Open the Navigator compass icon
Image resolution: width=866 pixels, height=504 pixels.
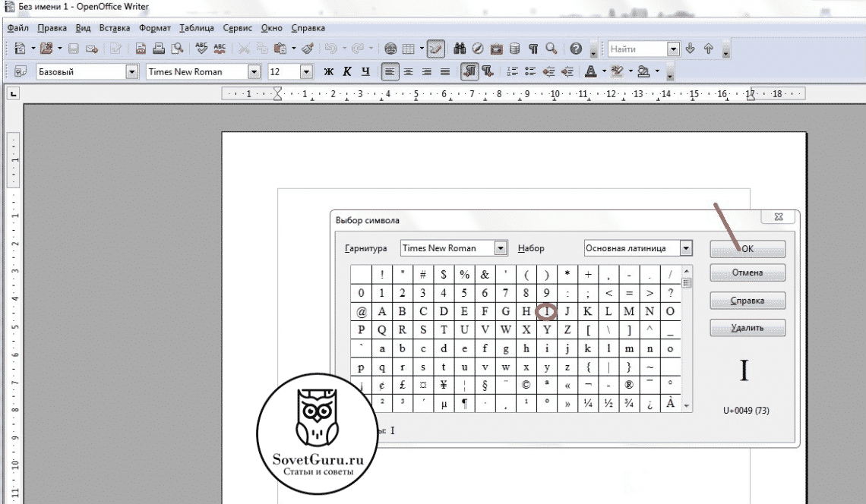pyautogui.click(x=478, y=49)
